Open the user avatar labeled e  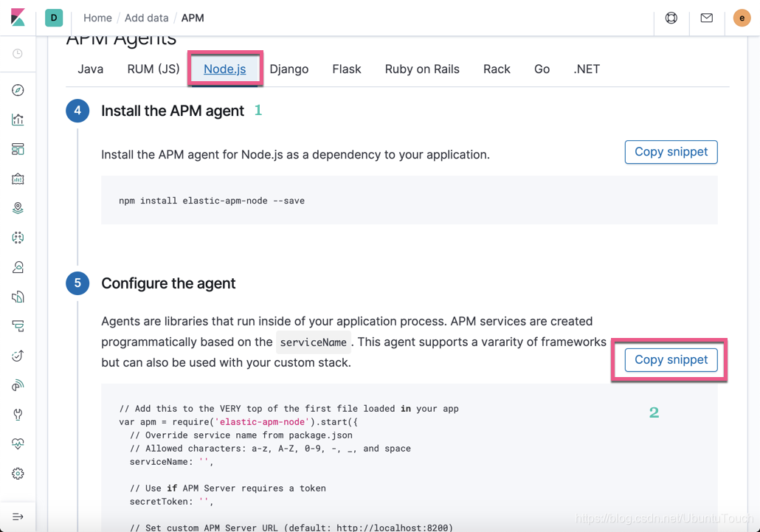pyautogui.click(x=741, y=17)
